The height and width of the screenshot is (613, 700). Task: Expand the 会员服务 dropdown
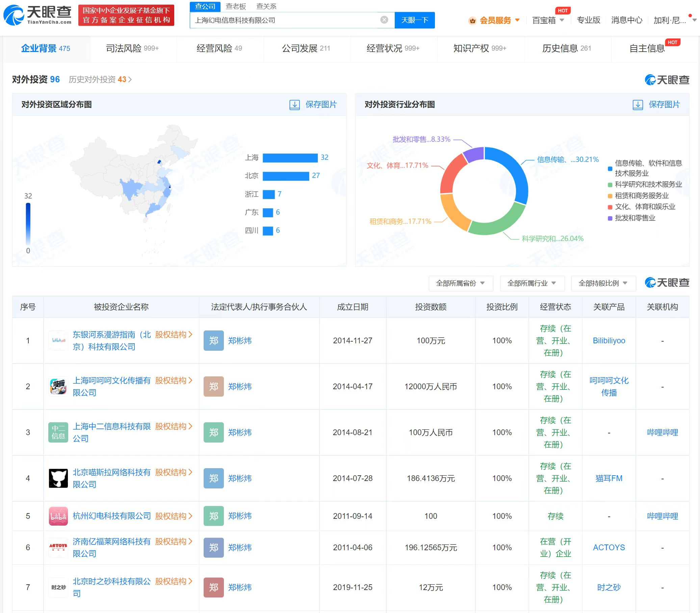pyautogui.click(x=517, y=20)
